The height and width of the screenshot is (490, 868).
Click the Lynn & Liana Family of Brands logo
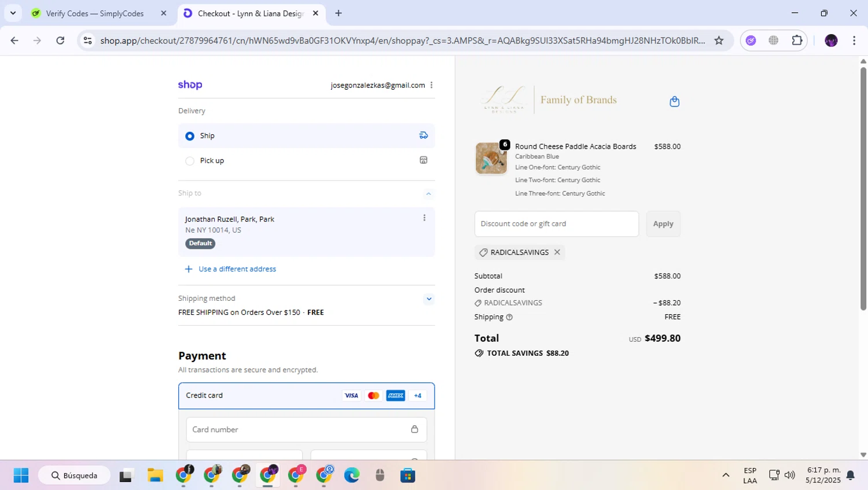click(x=549, y=100)
